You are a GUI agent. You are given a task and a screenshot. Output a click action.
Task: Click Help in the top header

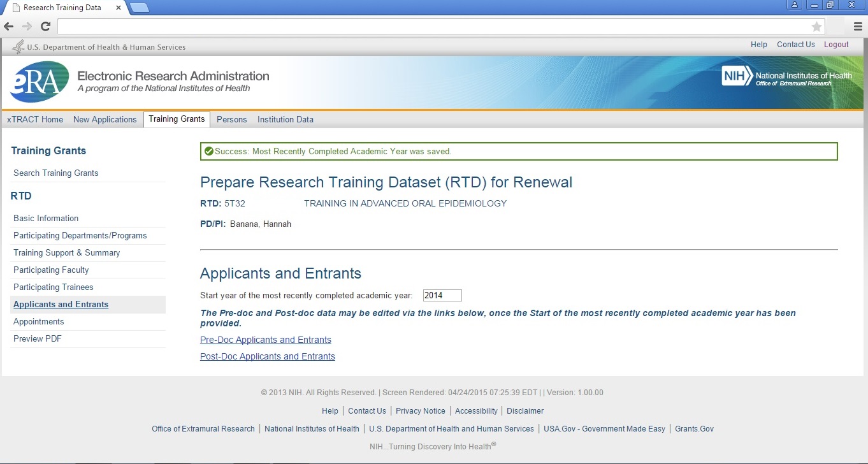[759, 45]
